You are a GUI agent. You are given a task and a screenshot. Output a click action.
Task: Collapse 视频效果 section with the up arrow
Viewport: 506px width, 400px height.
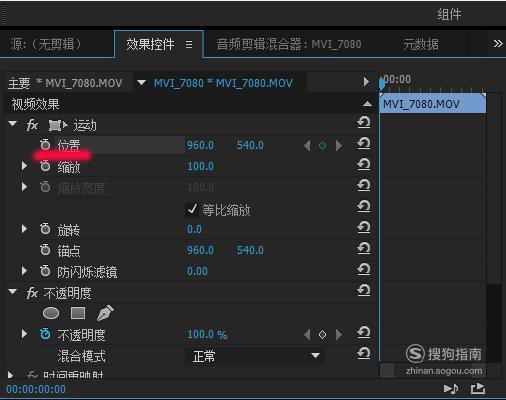pyautogui.click(x=367, y=104)
